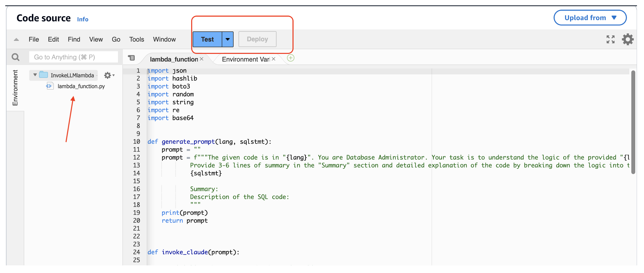
Task: Open the editor settings gear
Action: pyautogui.click(x=628, y=39)
